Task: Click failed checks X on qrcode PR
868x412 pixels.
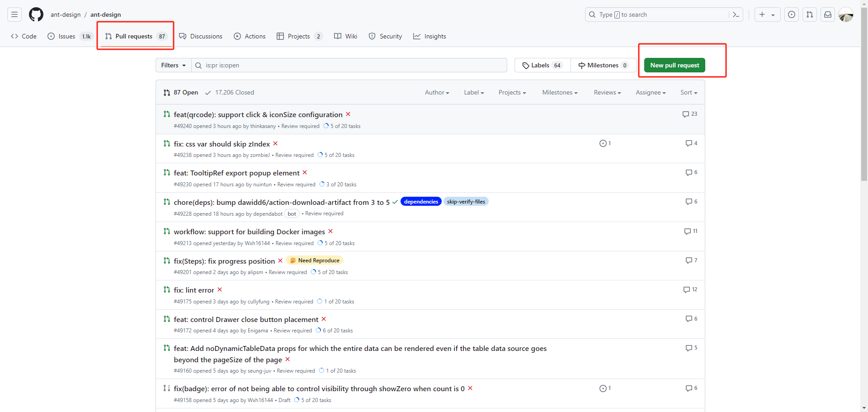Action: [348, 114]
